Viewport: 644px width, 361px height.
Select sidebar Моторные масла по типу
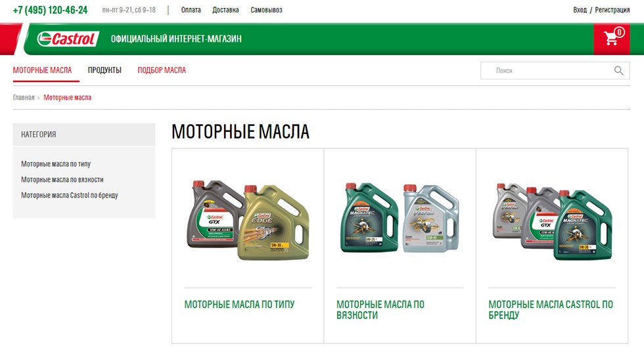click(56, 164)
